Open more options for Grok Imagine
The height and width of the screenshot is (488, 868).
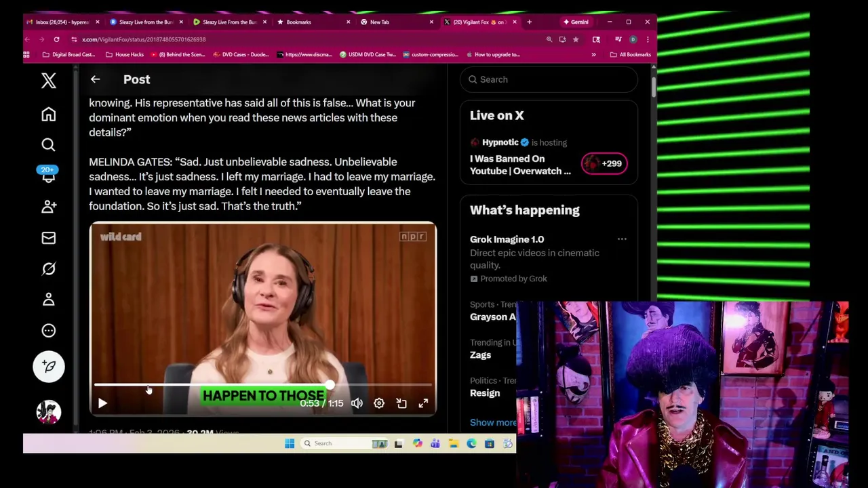[622, 239]
